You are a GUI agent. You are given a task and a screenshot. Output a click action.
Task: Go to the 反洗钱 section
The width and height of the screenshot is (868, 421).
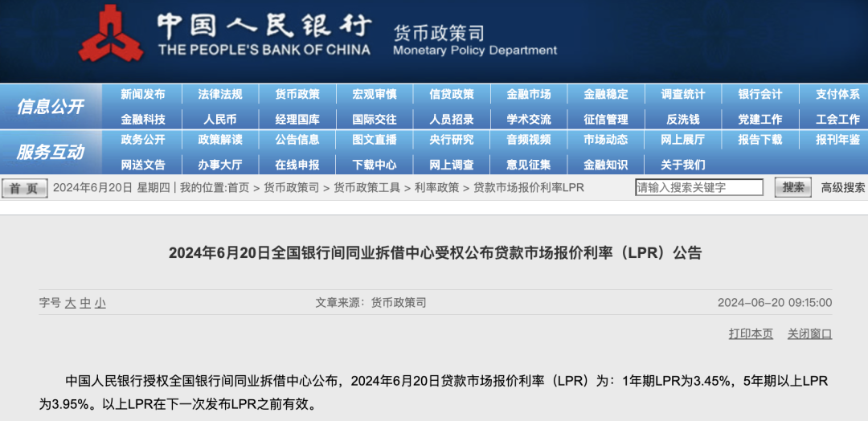tap(683, 119)
